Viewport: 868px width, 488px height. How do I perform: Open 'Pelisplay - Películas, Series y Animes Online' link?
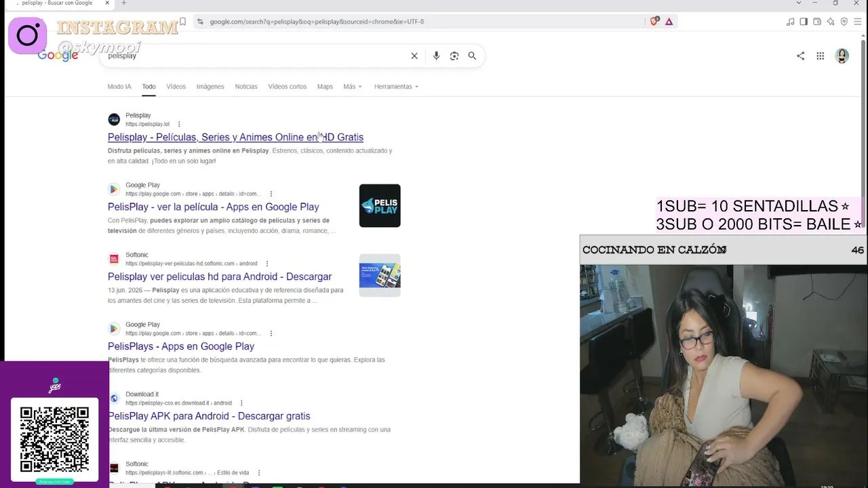[235, 137]
